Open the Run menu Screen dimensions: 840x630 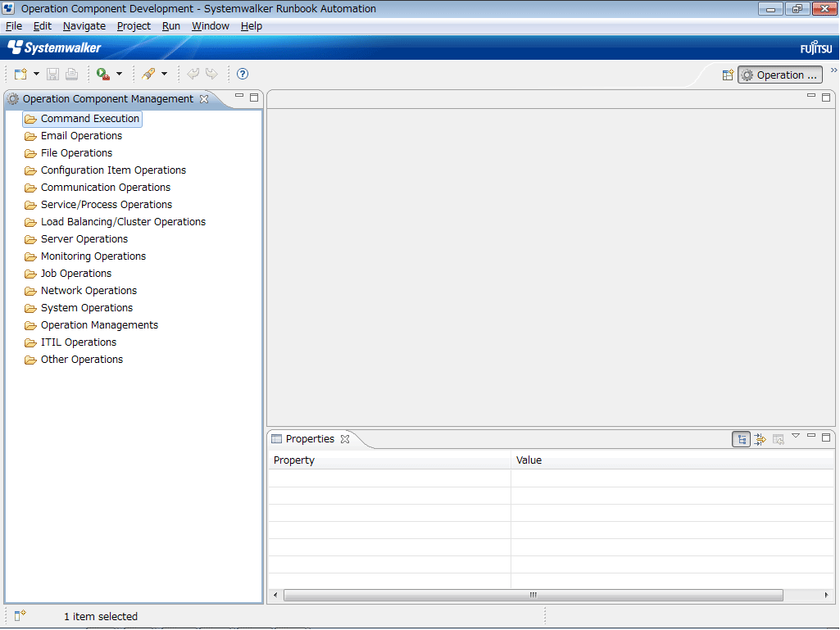pos(171,26)
